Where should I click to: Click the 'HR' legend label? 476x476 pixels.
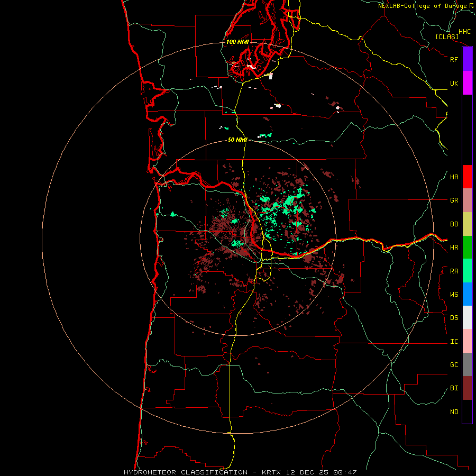pyautogui.click(x=454, y=248)
